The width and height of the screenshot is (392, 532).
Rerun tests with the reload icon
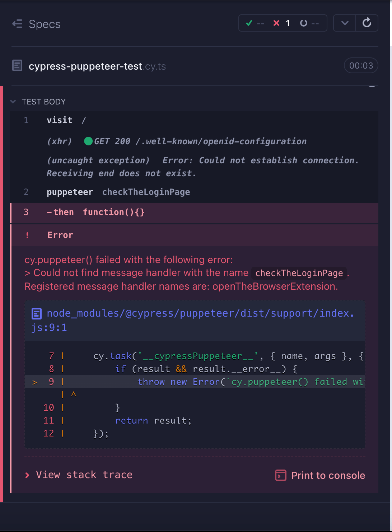coord(367,23)
